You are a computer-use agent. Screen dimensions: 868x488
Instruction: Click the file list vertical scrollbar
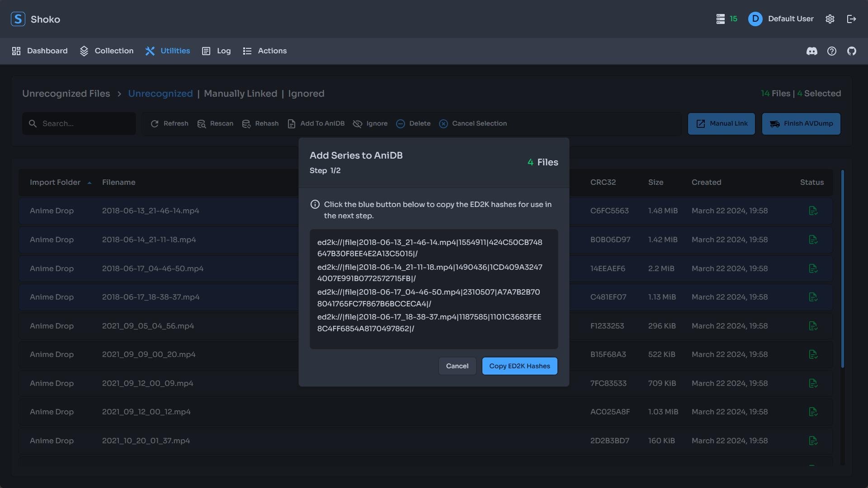click(842, 269)
